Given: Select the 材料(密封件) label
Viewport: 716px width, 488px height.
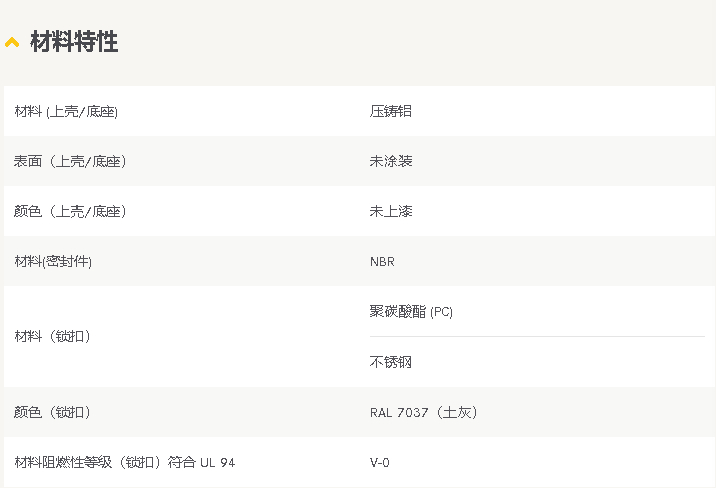Looking at the screenshot, I should click(53, 262).
